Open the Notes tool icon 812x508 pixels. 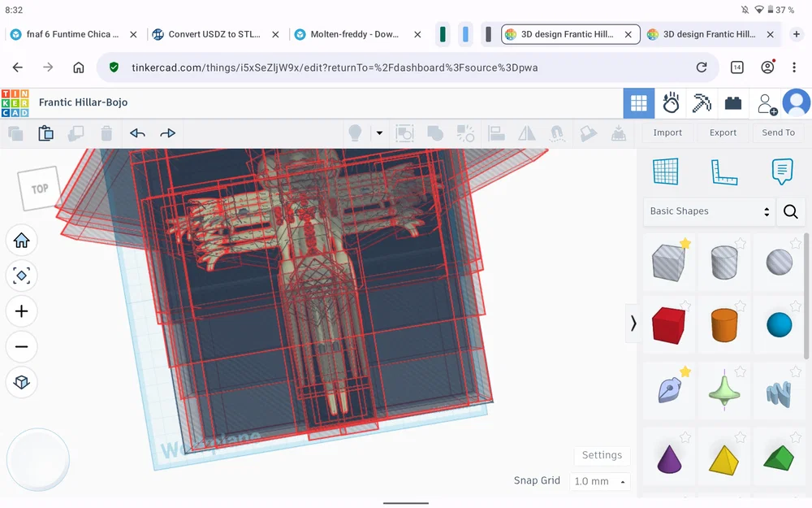click(781, 171)
